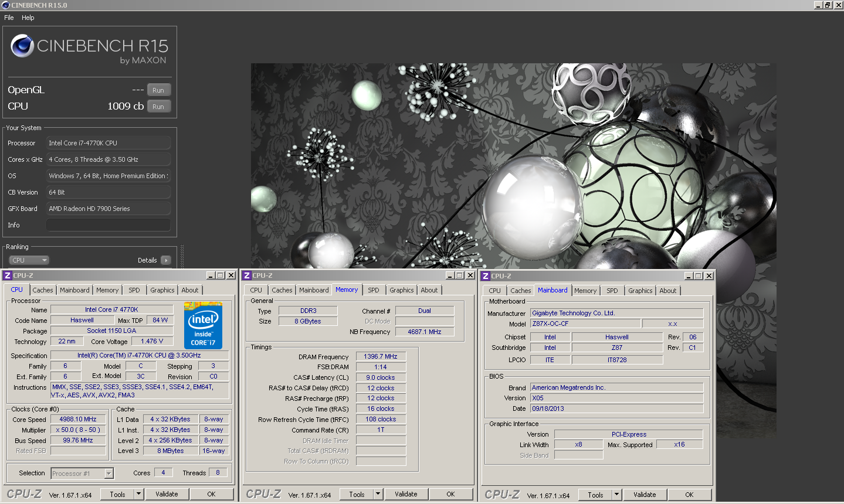The image size is (844, 504).
Task: Click the GFX Board AMD Radeon HD 7900 field
Action: 109,209
